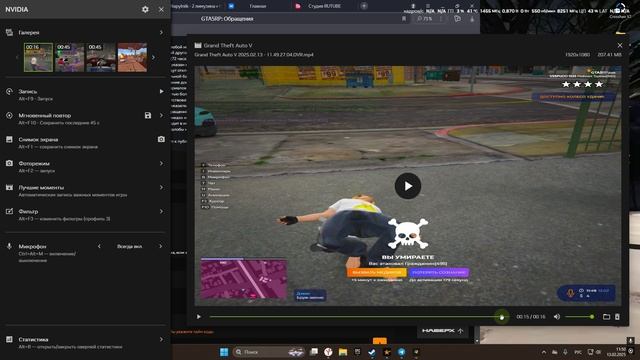Image resolution: width=640 pixels, height=360 pixels.
Task: Click the taskbar Поиск search box
Action: coord(269,352)
